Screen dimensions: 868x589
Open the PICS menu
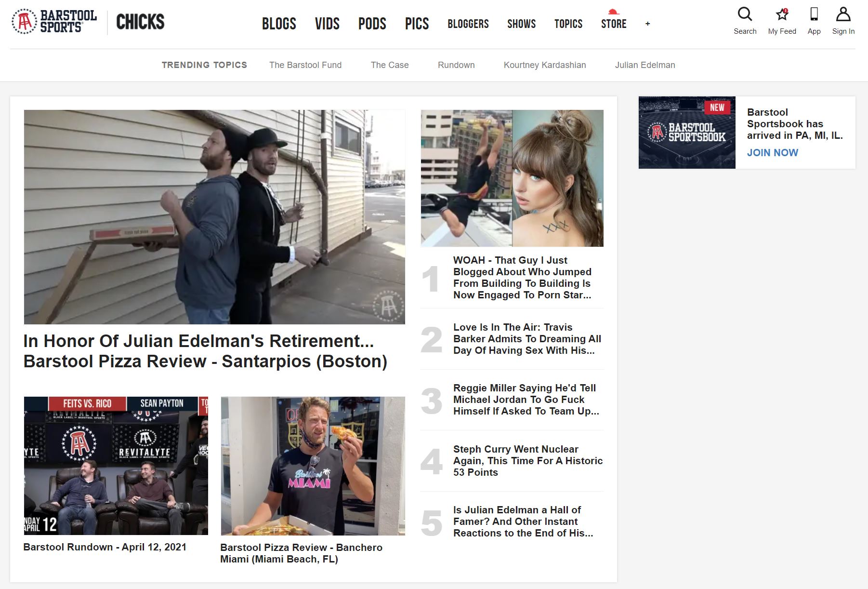[417, 24]
